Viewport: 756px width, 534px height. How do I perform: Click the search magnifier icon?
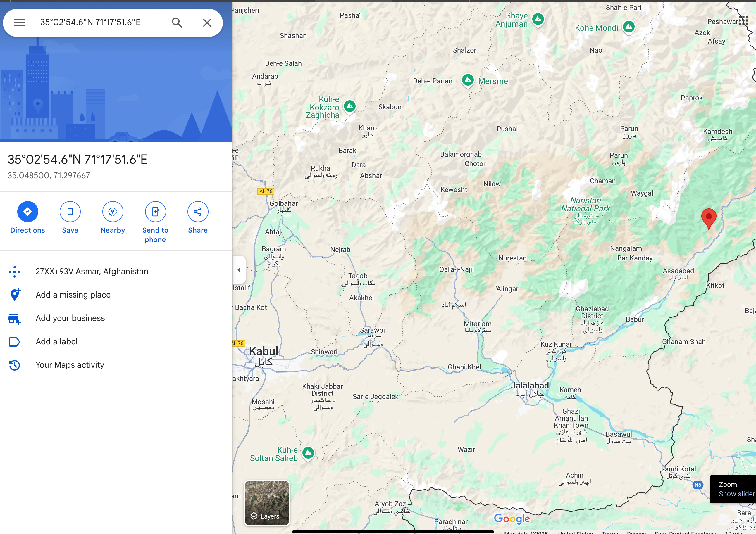177,23
